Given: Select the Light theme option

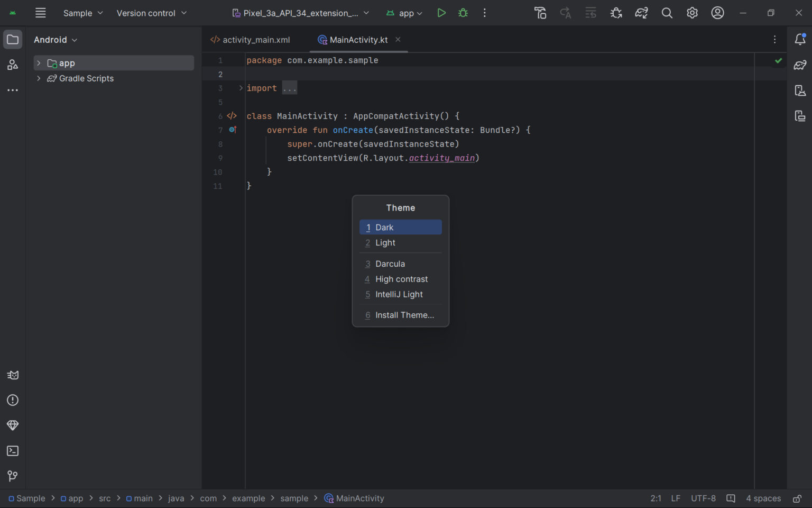Looking at the screenshot, I should pyautogui.click(x=400, y=242).
